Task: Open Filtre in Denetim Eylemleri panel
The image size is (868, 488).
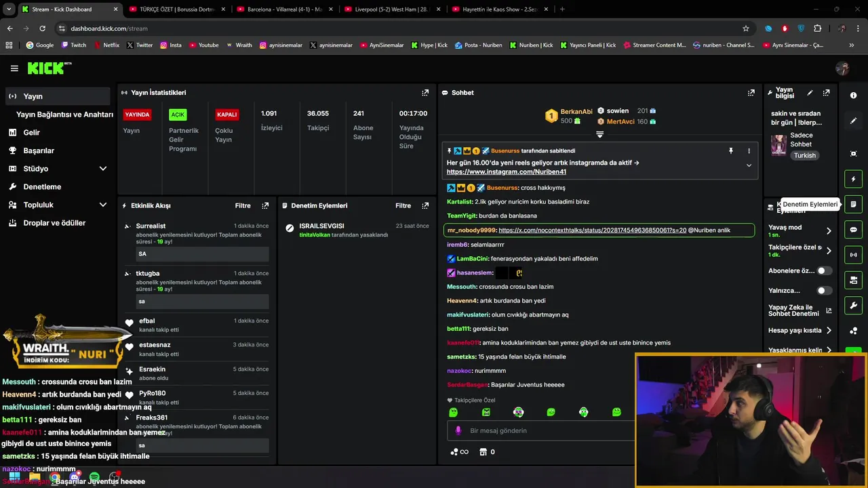Action: (403, 205)
